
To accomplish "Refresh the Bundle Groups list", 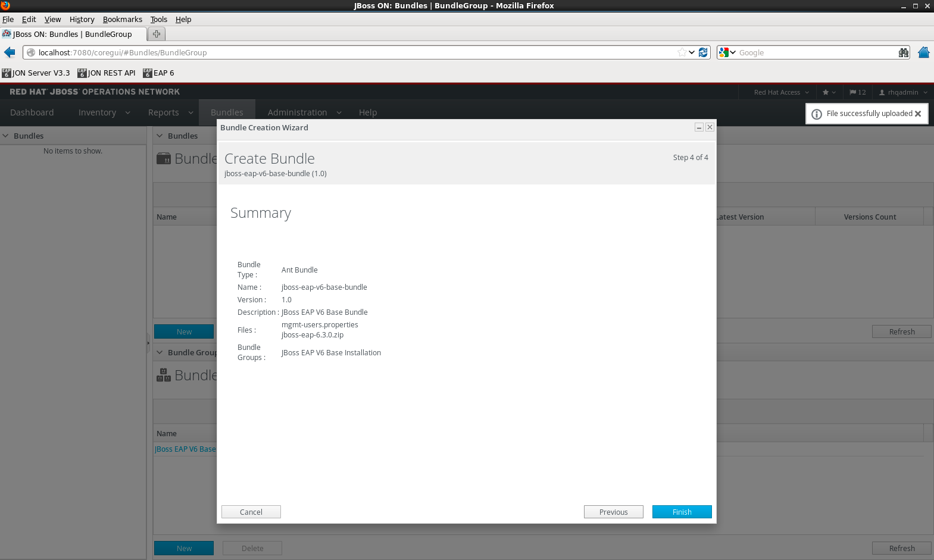I will (x=902, y=548).
